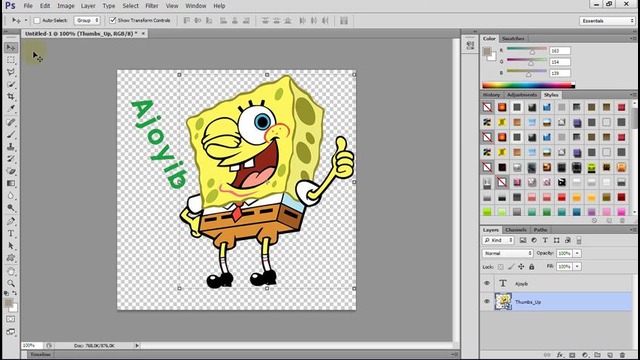
Task: Select the Blur tool
Action: (x=11, y=196)
